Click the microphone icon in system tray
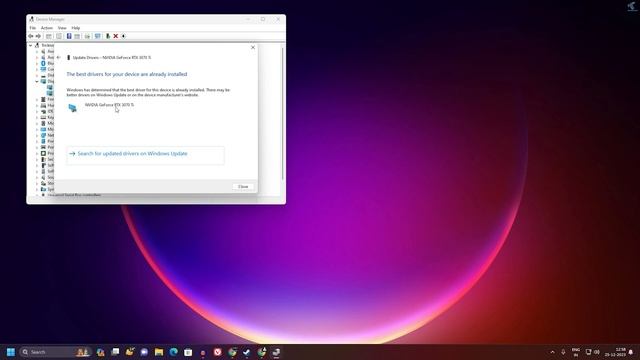640x360 pixels. point(563,352)
